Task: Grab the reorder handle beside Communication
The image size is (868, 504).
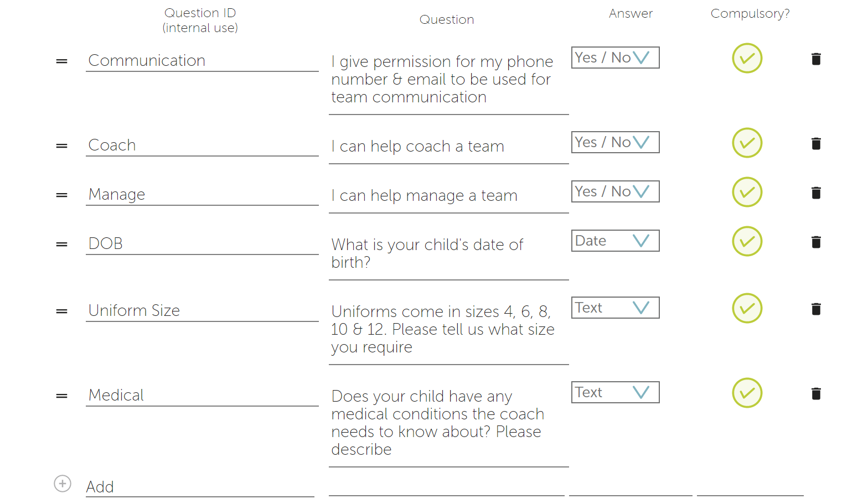Action: coord(61,61)
